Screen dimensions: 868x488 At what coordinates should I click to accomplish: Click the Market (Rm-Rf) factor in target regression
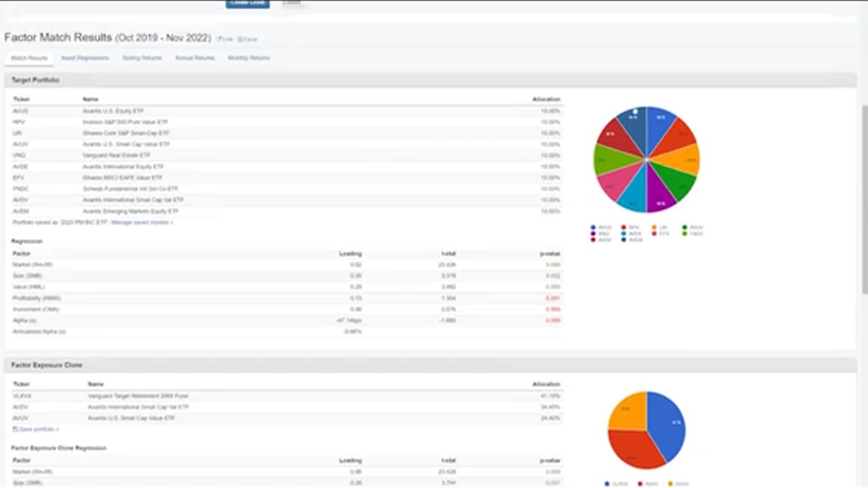(32, 264)
